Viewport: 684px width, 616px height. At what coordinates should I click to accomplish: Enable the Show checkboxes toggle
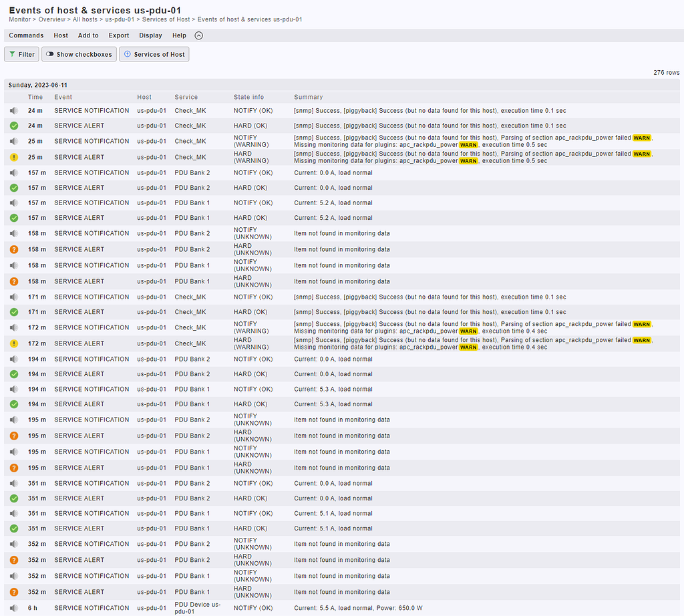coord(79,54)
